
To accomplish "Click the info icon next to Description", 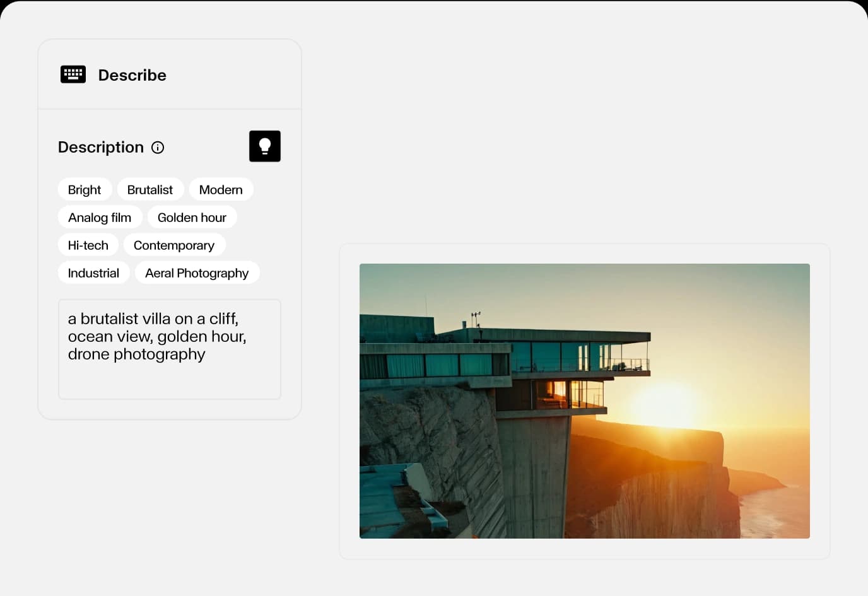I will [x=158, y=148].
